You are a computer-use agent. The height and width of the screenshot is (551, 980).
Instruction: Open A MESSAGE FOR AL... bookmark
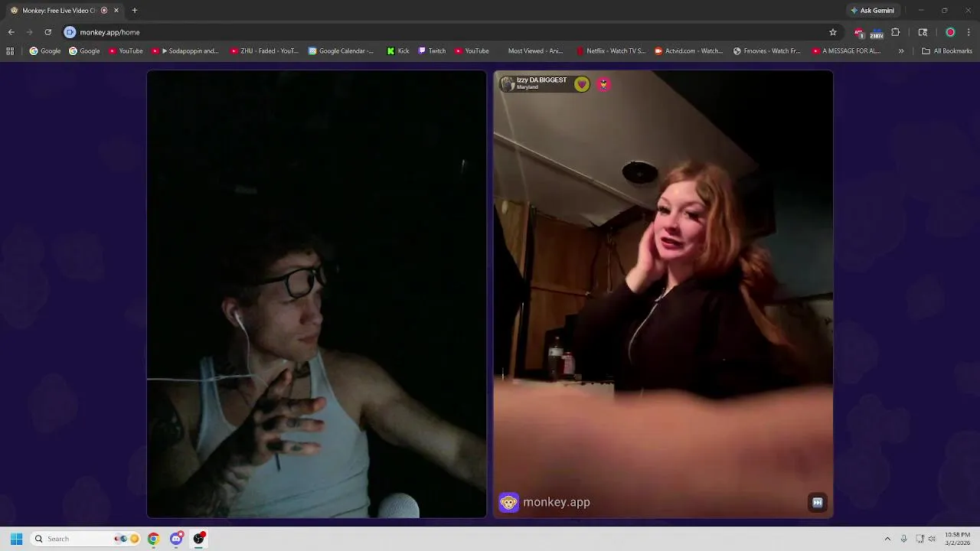[x=846, y=51]
